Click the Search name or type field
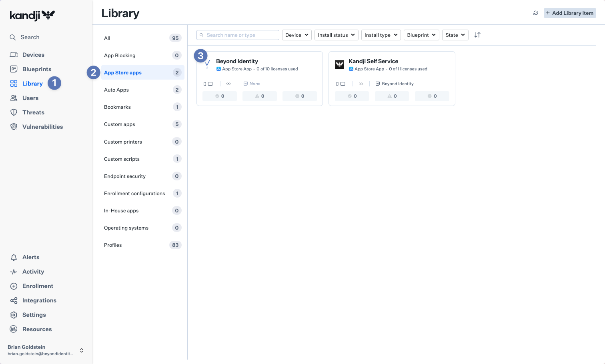605x364 pixels. 241,35
